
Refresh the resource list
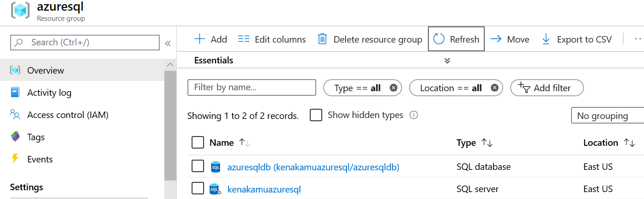456,39
